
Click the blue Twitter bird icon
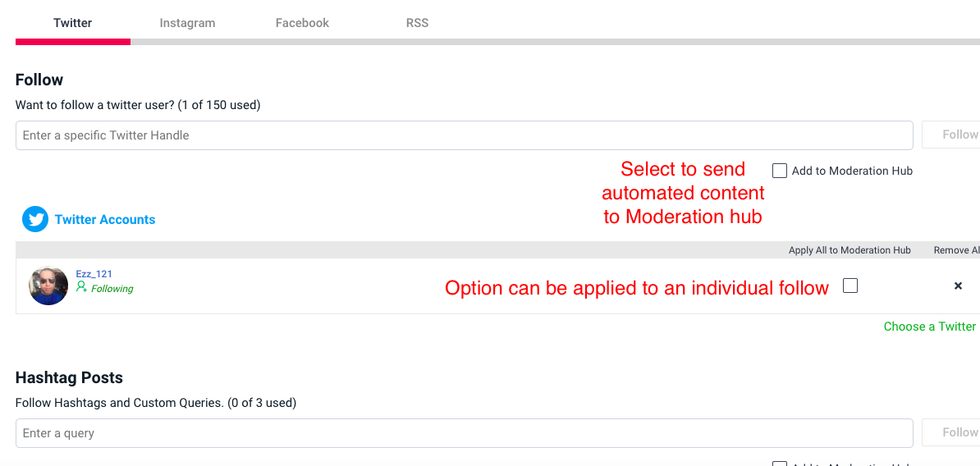pos(35,220)
